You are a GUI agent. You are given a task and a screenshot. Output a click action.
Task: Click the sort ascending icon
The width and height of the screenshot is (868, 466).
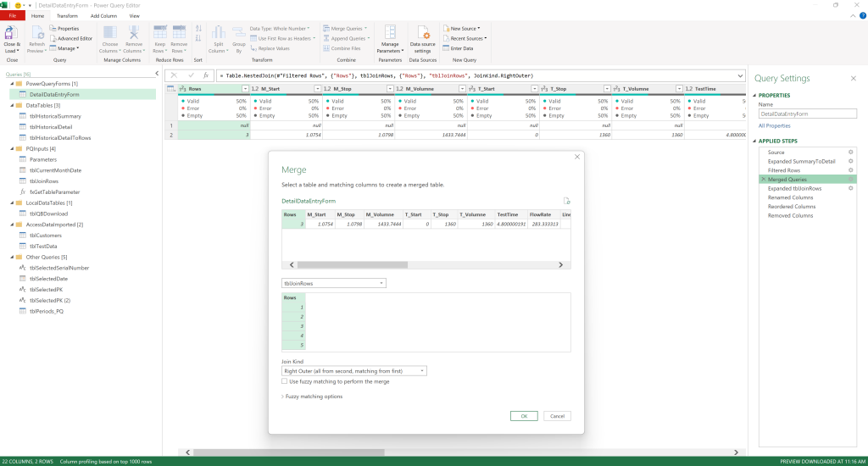tap(198, 29)
